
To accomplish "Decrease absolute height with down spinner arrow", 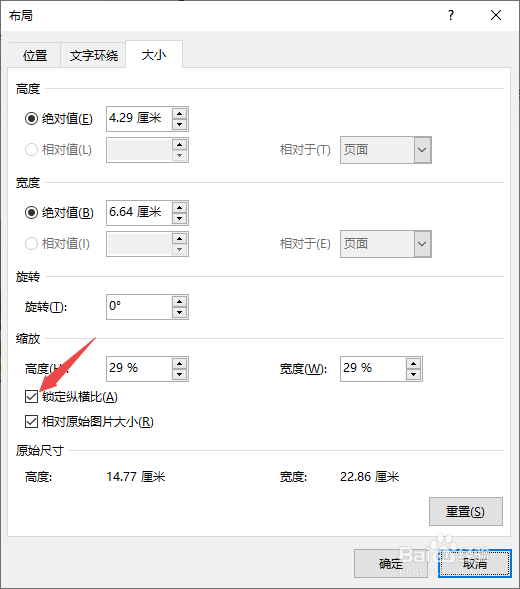I will (x=180, y=124).
